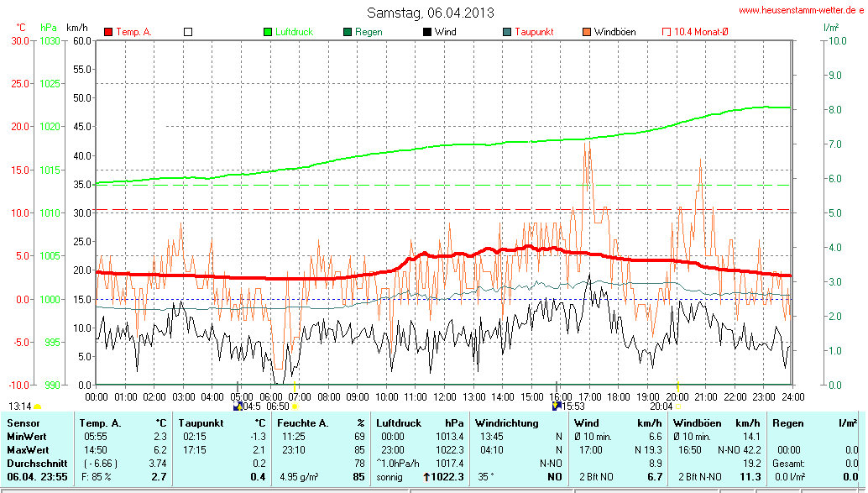Click the 12:00 tick on the time axis
The width and height of the screenshot is (868, 493).
coord(444,396)
